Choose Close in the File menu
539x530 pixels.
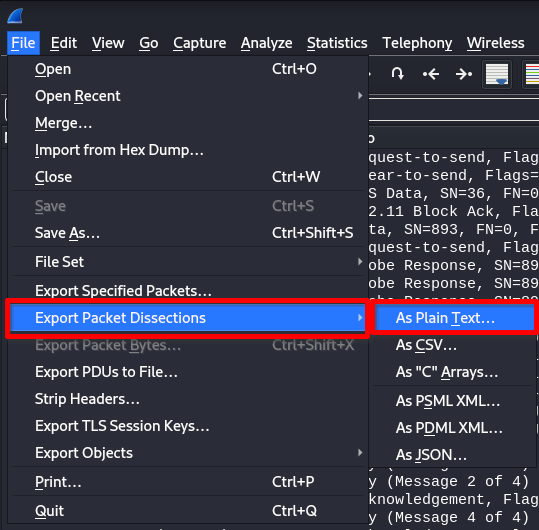(188, 177)
